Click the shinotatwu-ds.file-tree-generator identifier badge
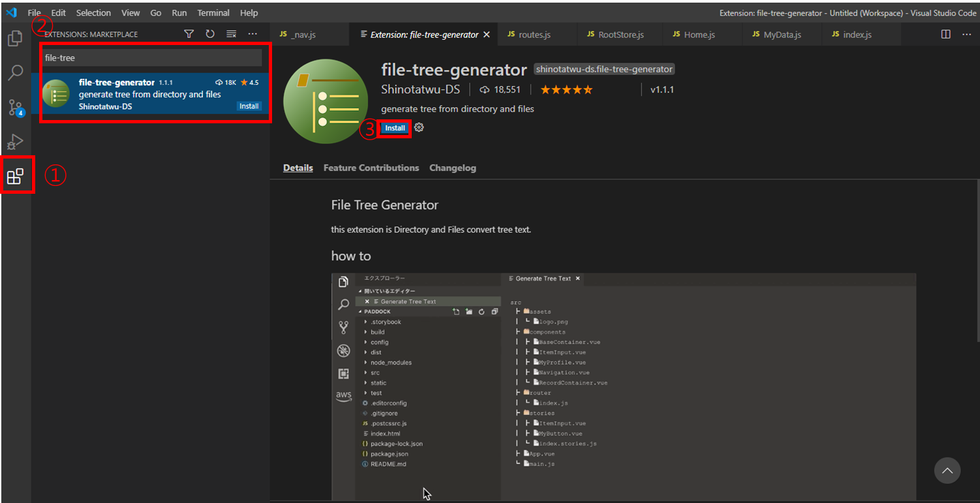Image resolution: width=980 pixels, height=503 pixels. point(604,69)
